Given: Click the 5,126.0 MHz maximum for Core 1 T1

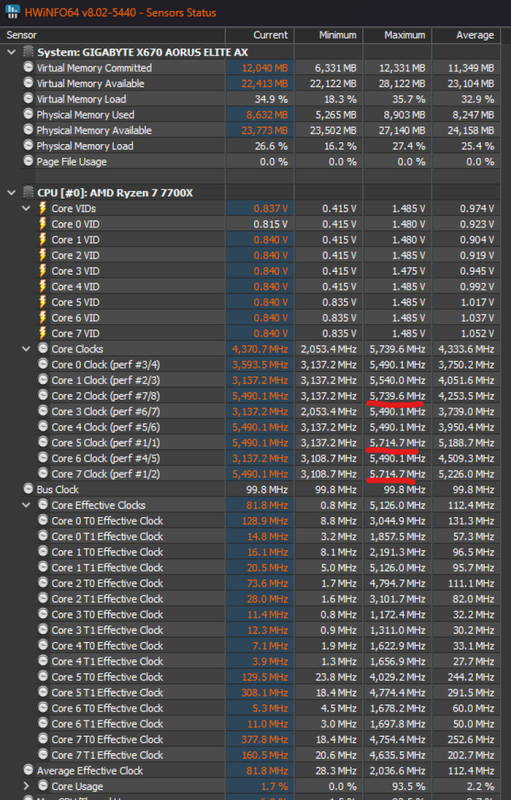Looking at the screenshot, I should pos(397,567).
